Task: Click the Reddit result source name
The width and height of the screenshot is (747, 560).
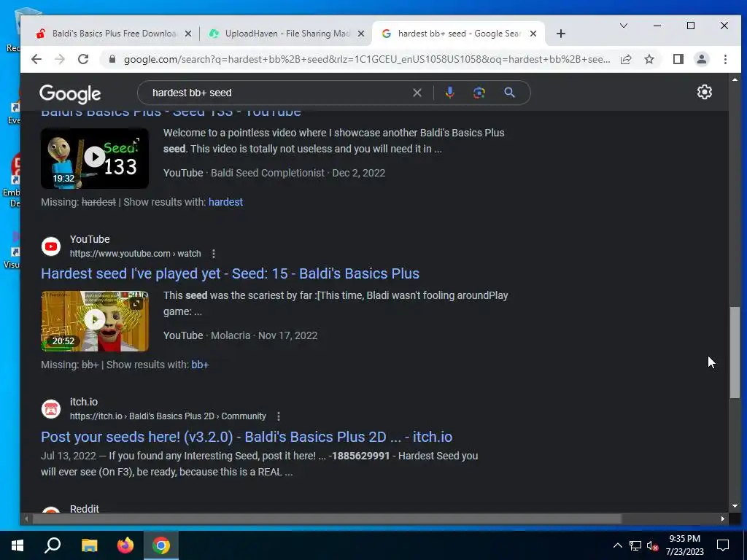Action: point(85,508)
